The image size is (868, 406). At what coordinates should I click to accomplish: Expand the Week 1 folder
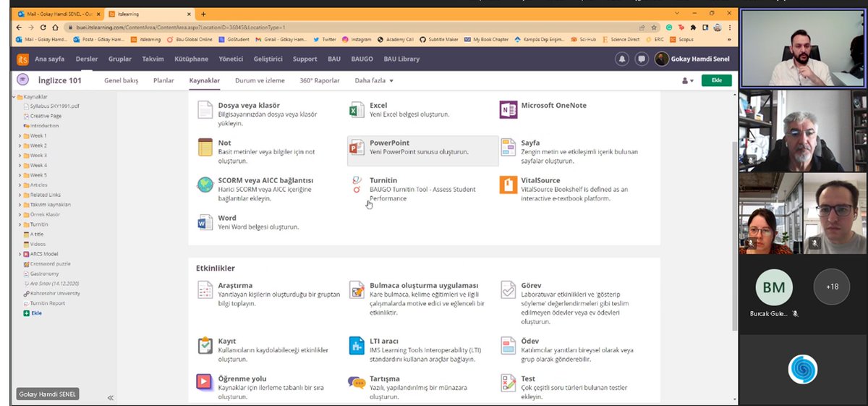(20, 136)
